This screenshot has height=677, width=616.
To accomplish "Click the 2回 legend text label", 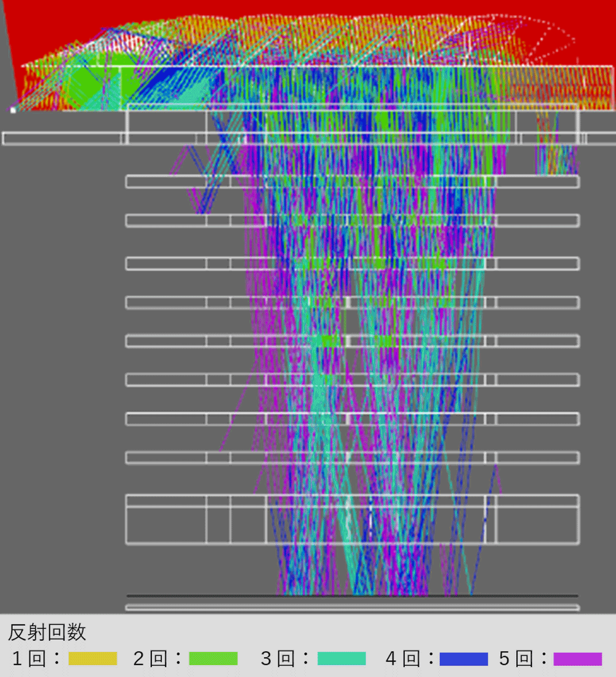I will [150, 658].
